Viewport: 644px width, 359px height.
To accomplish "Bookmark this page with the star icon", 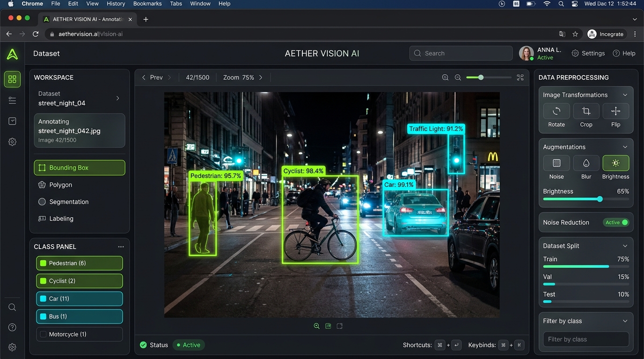I will click(575, 34).
